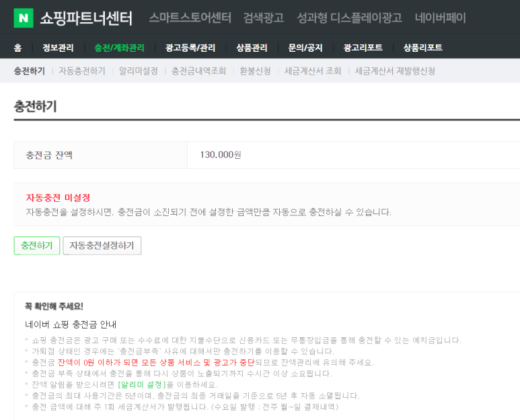This screenshot has width=520, height=420.
Task: Open the 문의/공지 menu
Action: click(305, 48)
